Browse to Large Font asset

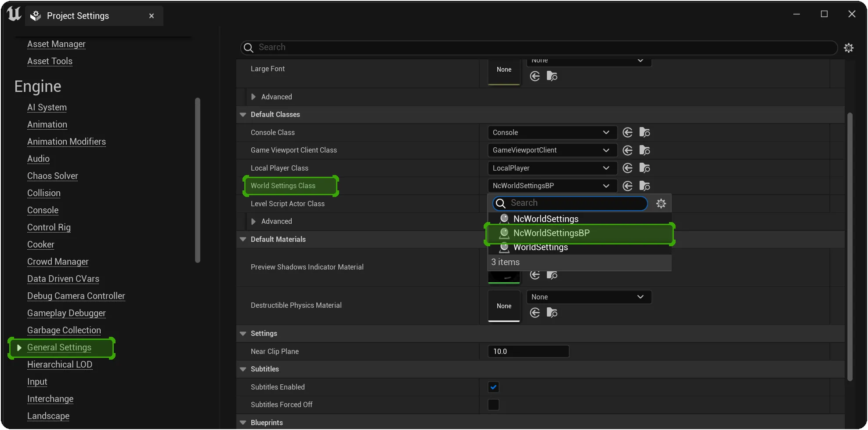[552, 77]
